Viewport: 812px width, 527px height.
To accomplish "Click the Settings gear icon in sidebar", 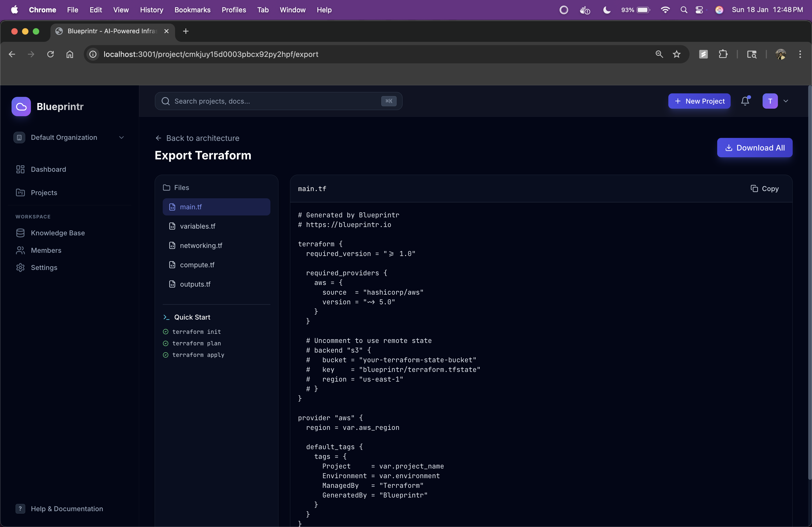I will point(20,268).
